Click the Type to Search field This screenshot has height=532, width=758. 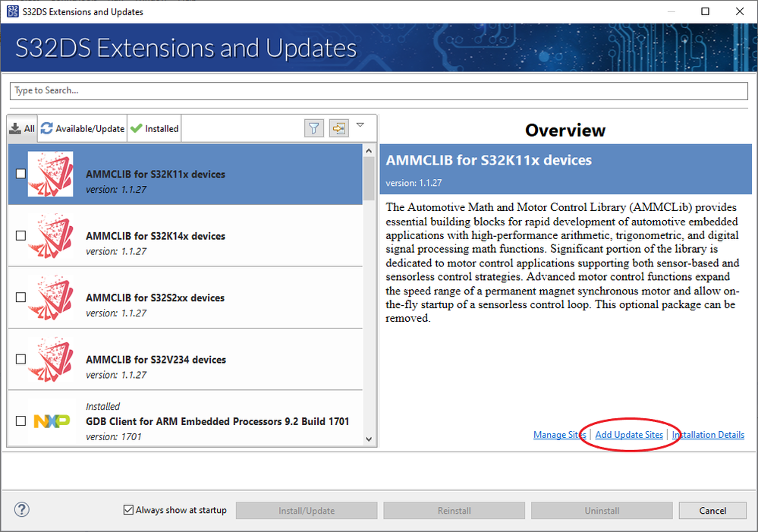point(379,91)
